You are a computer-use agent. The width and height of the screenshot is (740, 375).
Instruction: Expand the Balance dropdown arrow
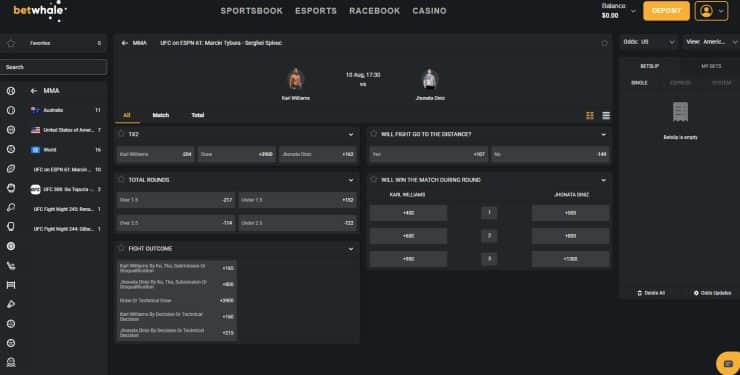[633, 11]
